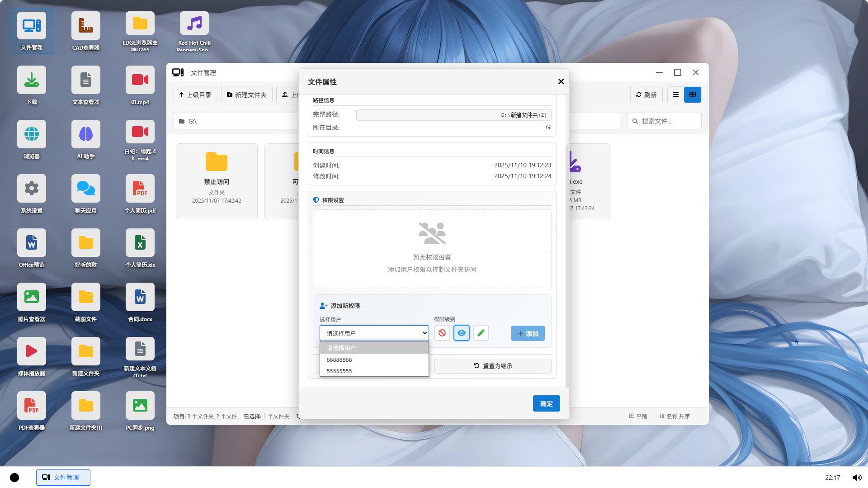Image resolution: width=868 pixels, height=488 pixels.
Task: Click the 添加 permission button
Action: [x=528, y=333]
